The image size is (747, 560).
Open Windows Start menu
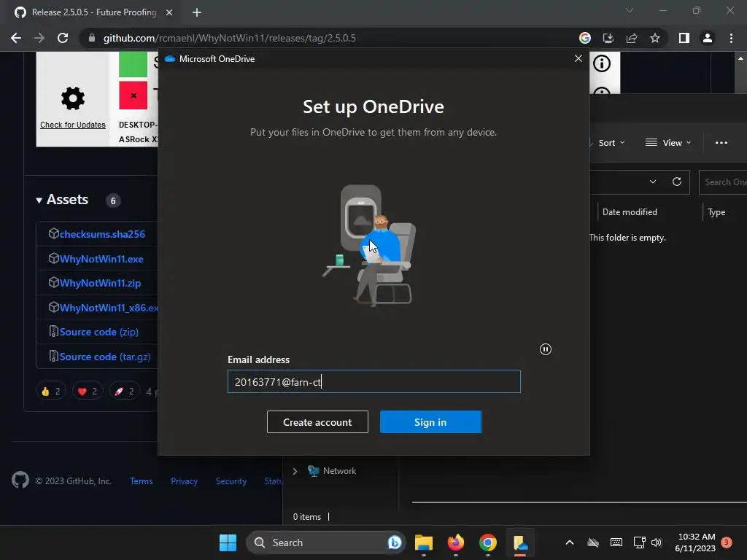(228, 542)
